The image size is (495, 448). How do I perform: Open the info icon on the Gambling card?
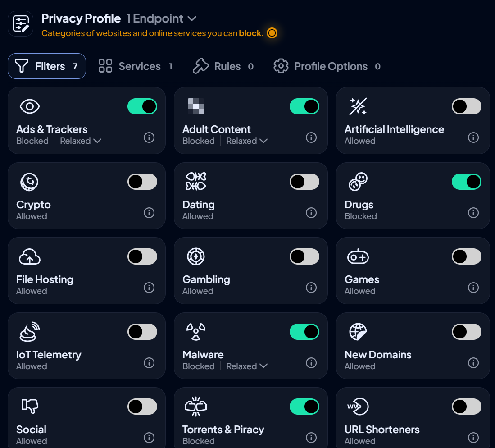point(311,288)
